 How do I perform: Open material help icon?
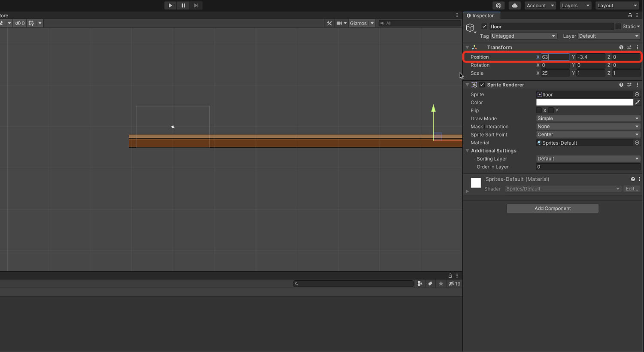pos(633,179)
